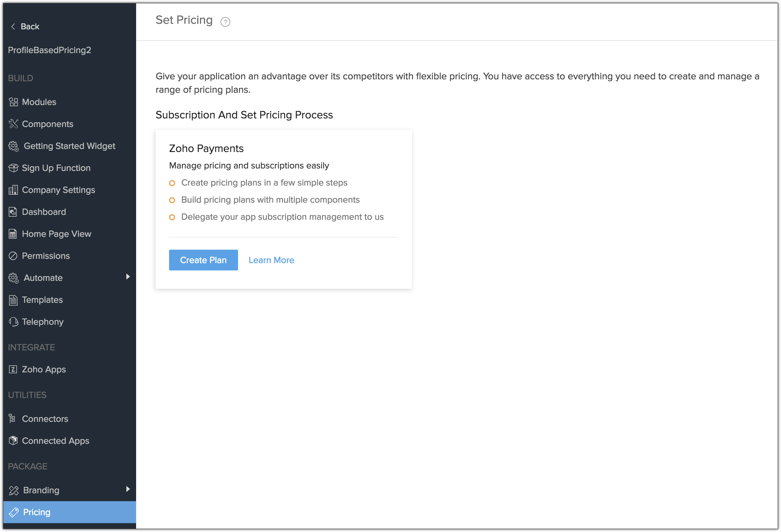Open help icon next to Set Pricing
The image size is (781, 532).
(x=225, y=22)
